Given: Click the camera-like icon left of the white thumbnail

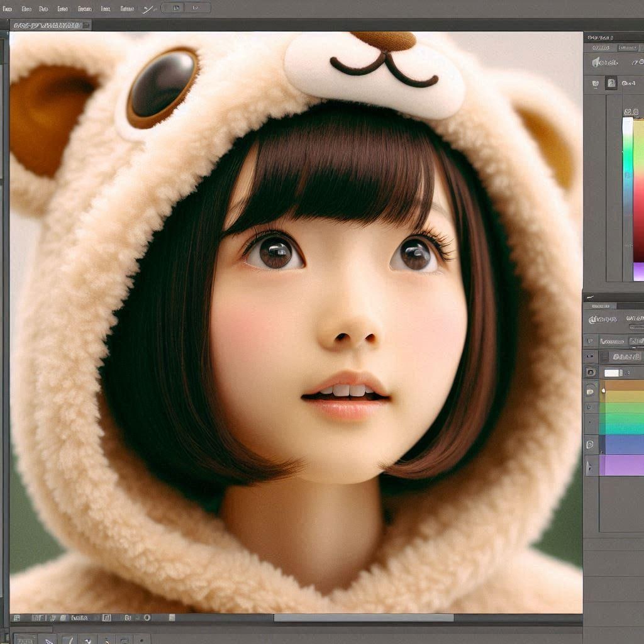Looking at the screenshot, I should click(591, 372).
